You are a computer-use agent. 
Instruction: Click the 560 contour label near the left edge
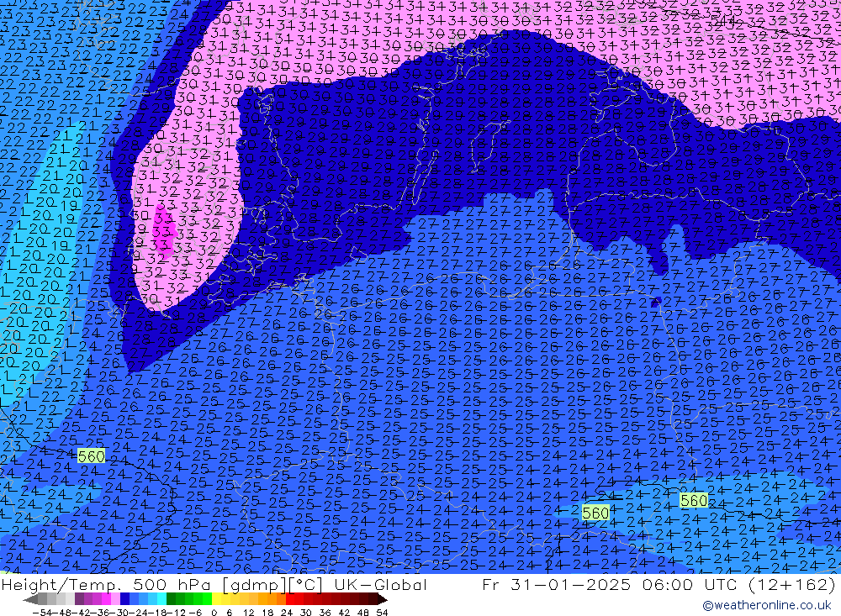point(91,456)
